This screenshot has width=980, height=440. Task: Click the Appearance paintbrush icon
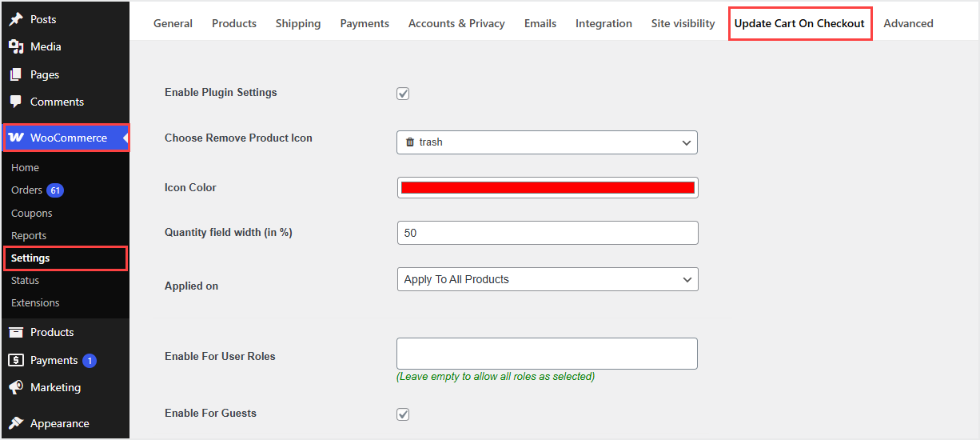[x=16, y=423]
